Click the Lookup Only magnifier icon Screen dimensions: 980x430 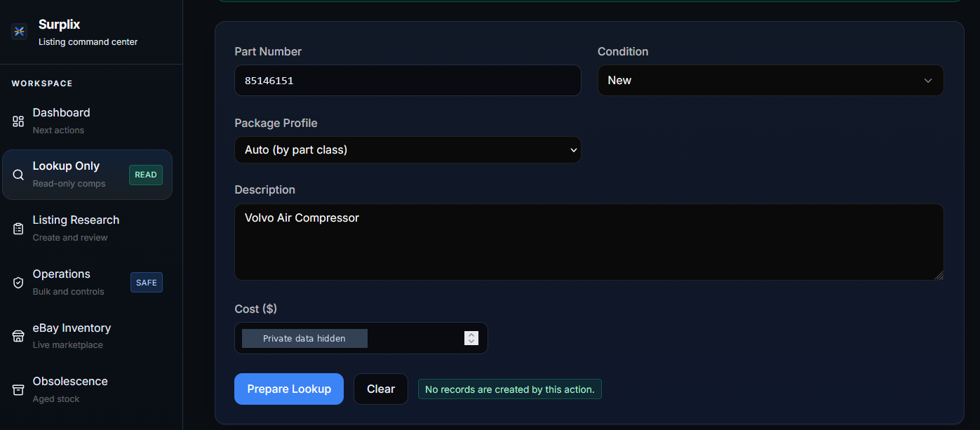[18, 175]
